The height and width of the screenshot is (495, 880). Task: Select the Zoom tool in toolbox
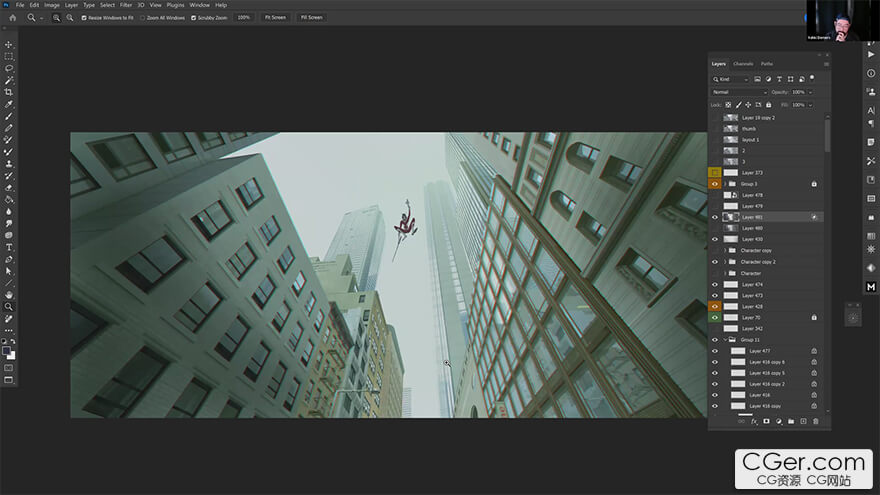pyautogui.click(x=8, y=306)
